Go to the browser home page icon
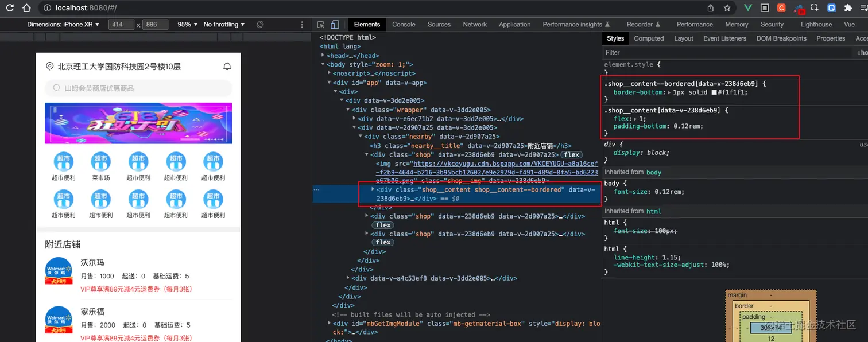This screenshot has width=868, height=342. [26, 8]
